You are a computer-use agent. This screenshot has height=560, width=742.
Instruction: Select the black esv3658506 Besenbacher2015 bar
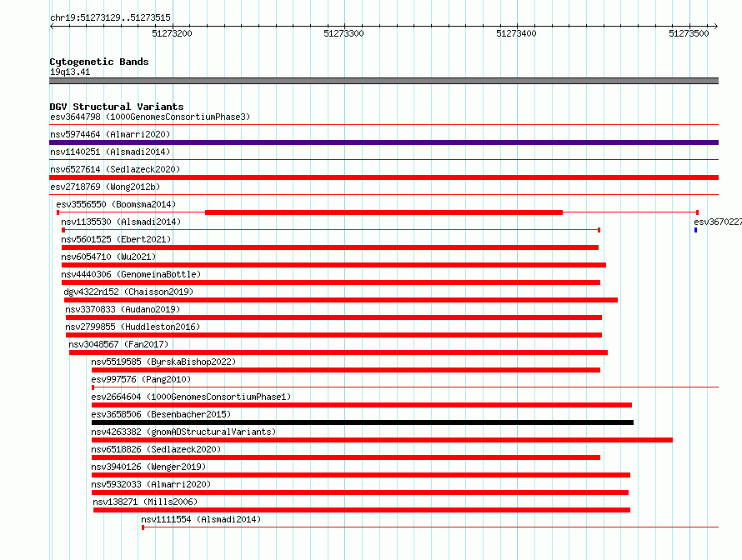(x=363, y=422)
